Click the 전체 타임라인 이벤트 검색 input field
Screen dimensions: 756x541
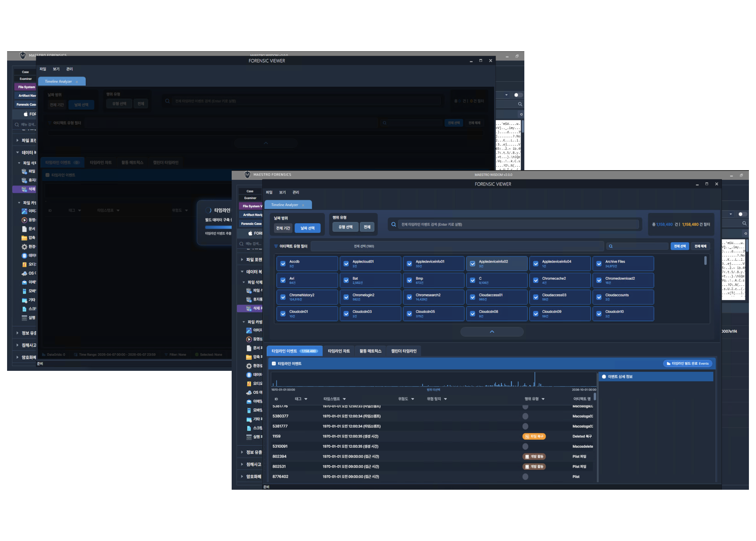pos(518,225)
